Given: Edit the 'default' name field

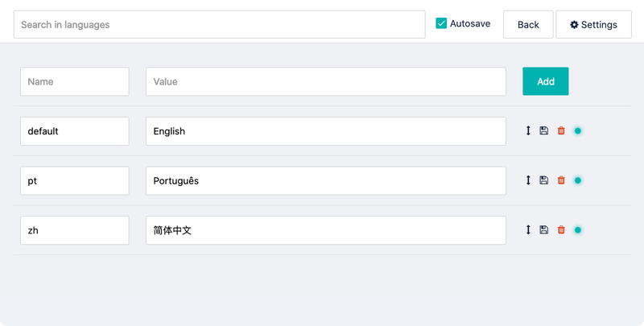Looking at the screenshot, I should 75,131.
